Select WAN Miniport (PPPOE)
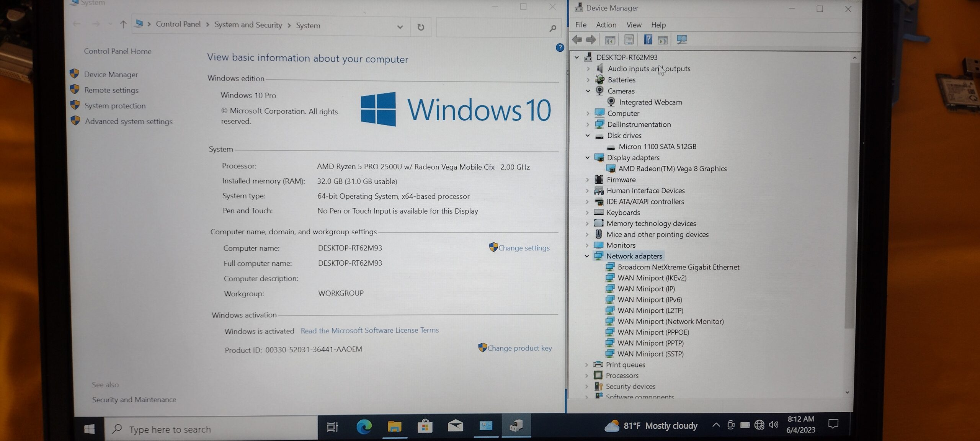Image resolution: width=980 pixels, height=441 pixels. pyautogui.click(x=653, y=332)
